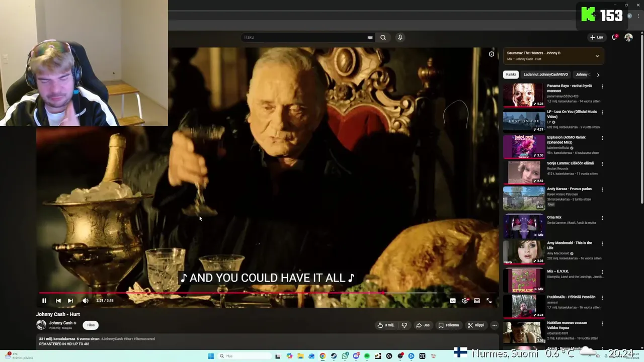Skip to next video in player
Viewport: 644px width, 362px height.
(x=70, y=301)
